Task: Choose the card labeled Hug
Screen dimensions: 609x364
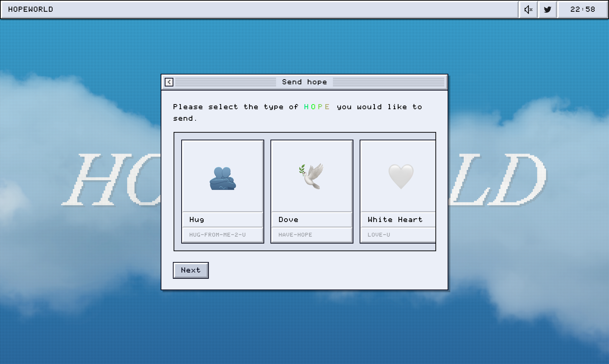Action: pos(223,192)
